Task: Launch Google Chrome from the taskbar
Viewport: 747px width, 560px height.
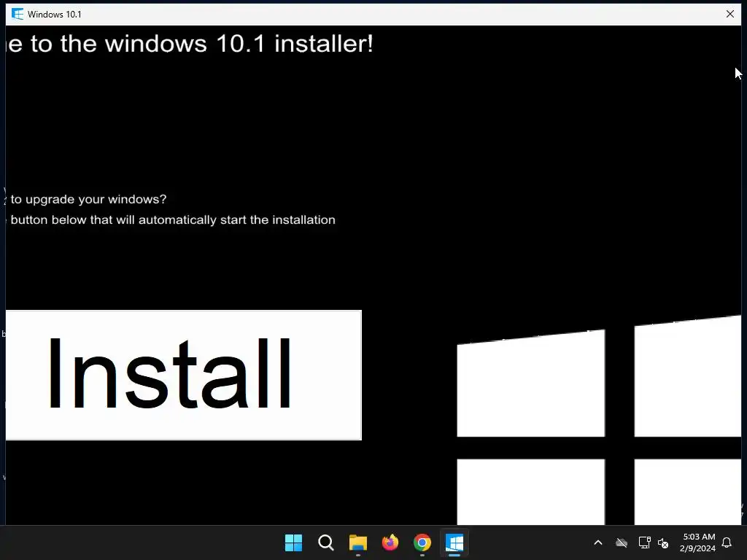Action: pyautogui.click(x=422, y=542)
